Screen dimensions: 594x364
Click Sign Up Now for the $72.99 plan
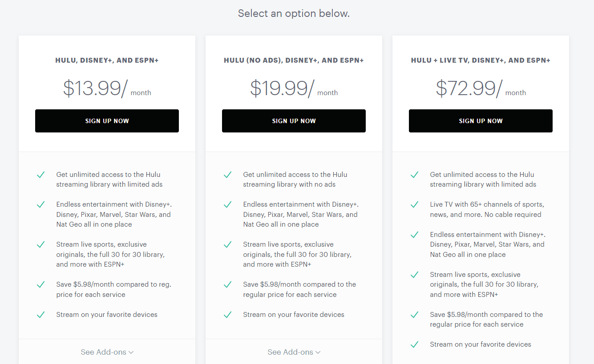(481, 121)
